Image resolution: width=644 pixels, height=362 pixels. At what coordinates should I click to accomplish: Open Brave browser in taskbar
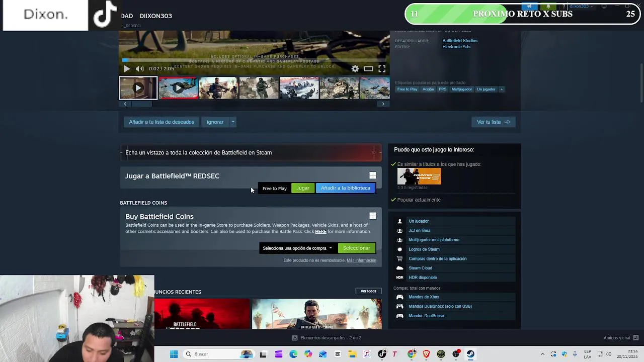427,354
